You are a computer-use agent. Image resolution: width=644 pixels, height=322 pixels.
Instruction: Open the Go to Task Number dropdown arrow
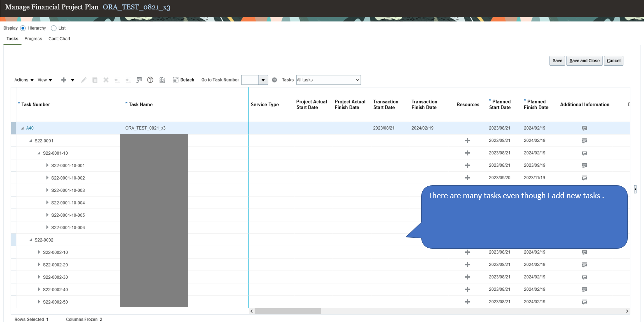tap(263, 80)
